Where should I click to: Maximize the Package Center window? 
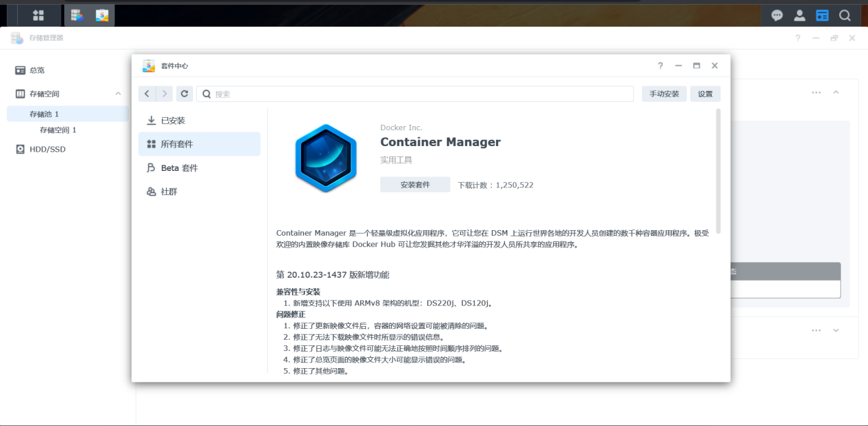click(x=696, y=65)
